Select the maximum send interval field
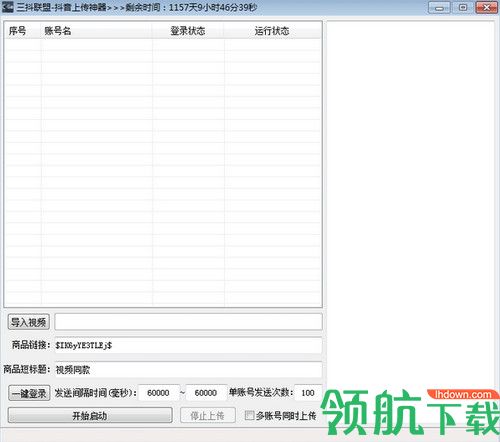 point(206,393)
